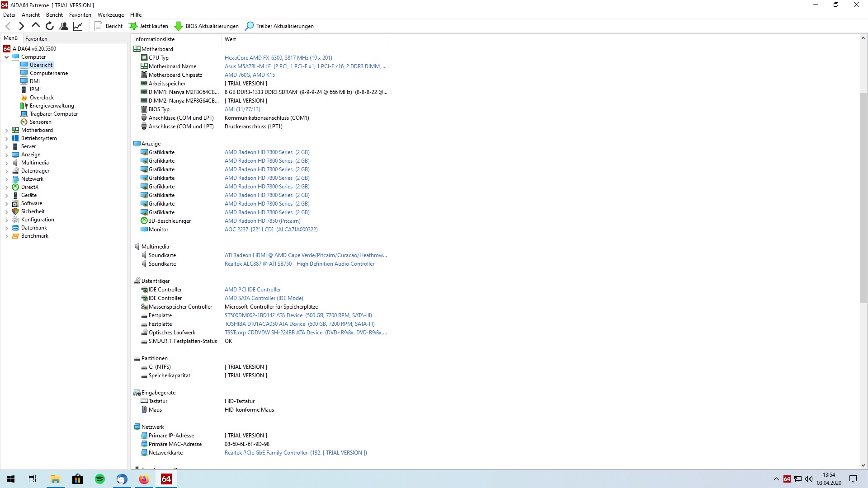The height and width of the screenshot is (488, 868).
Task: Collapse the Computer tree node
Action: click(x=6, y=57)
